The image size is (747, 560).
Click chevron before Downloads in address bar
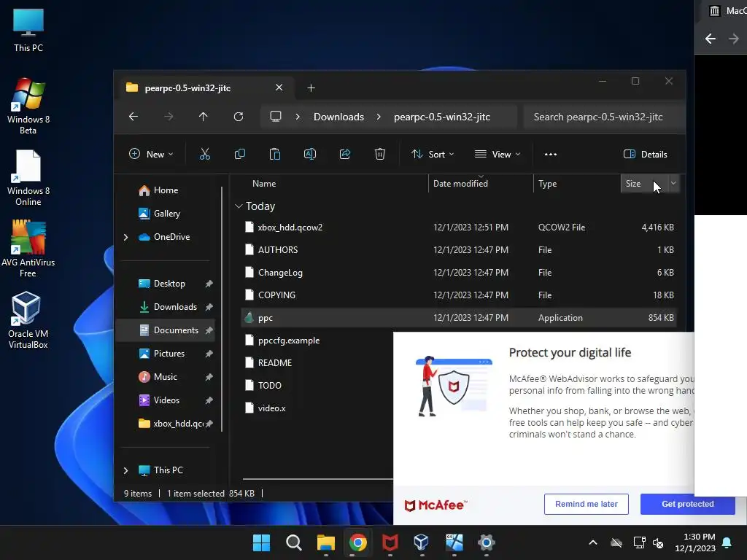(x=298, y=117)
